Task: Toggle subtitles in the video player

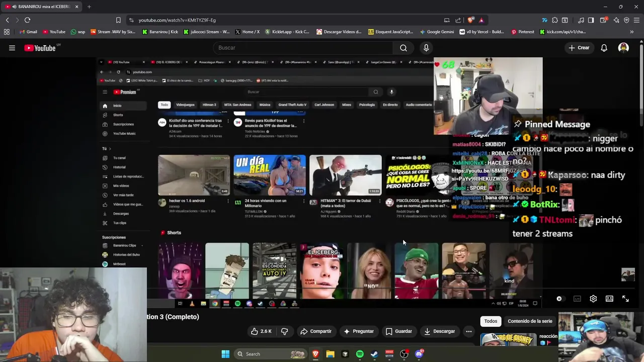Action: click(577, 299)
